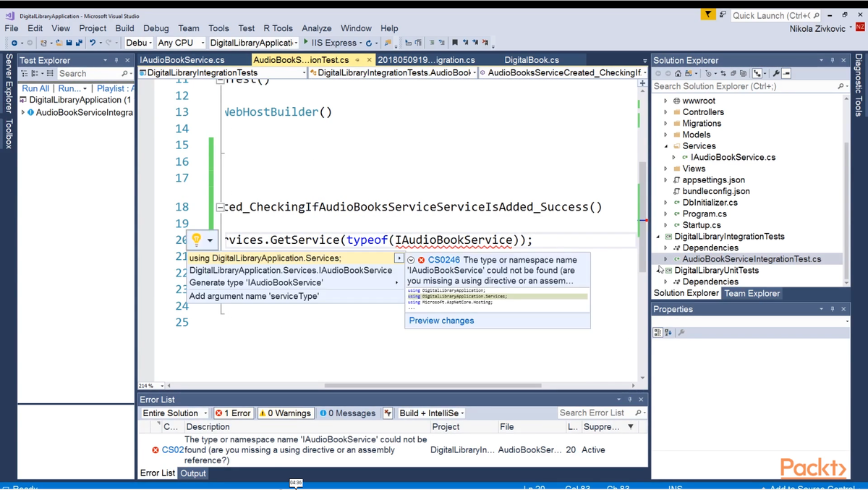The height and width of the screenshot is (490, 868).
Task: Click the Show All Files icon
Action: pos(743,73)
